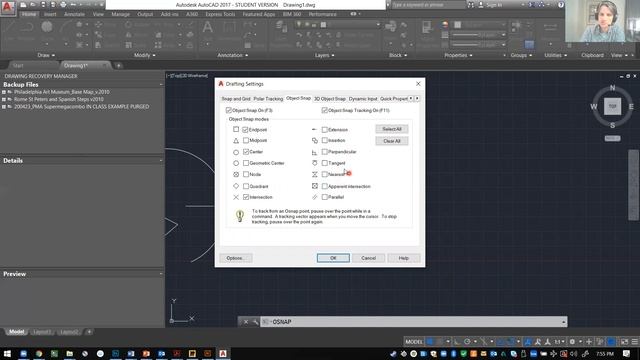Expand the Layers panel dropdown
The height and width of the screenshot is (360, 640).
click(x=325, y=55)
